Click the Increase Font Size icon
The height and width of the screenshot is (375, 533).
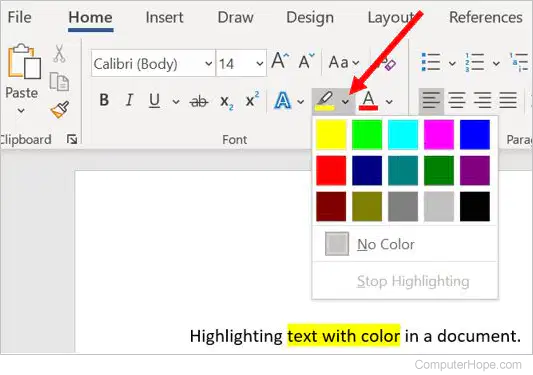pos(280,61)
